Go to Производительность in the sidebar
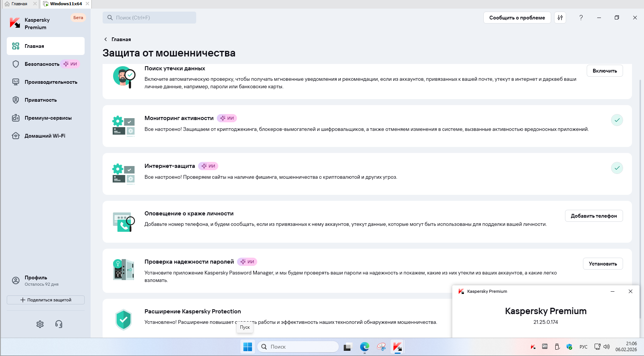This screenshot has width=644, height=356. (x=46, y=82)
